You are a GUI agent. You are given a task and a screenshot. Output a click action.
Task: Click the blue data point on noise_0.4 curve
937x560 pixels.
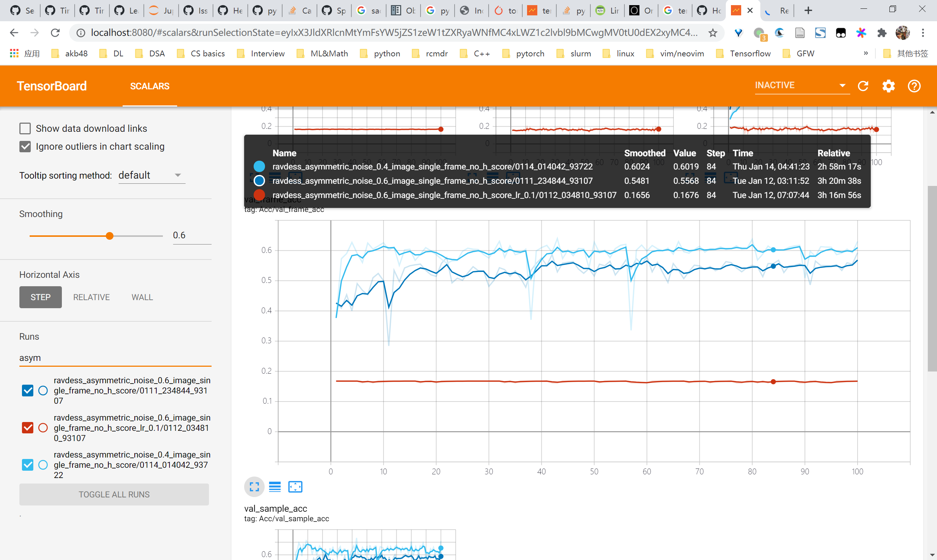pyautogui.click(x=773, y=250)
